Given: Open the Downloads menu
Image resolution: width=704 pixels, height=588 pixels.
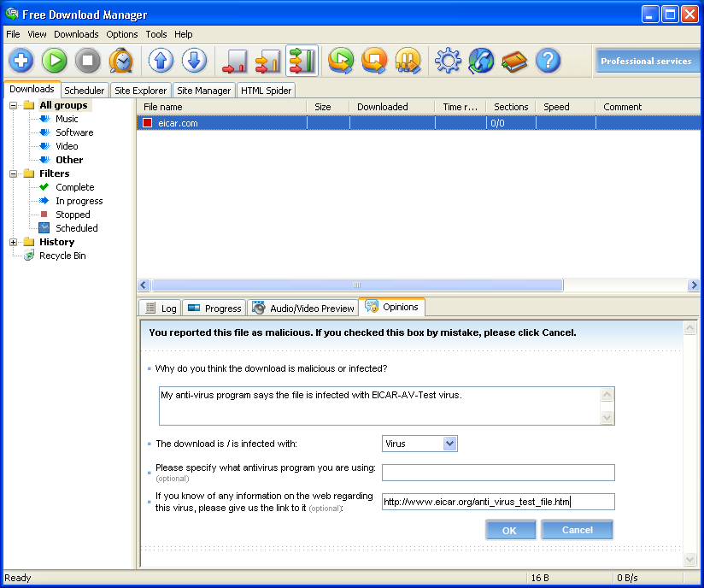Looking at the screenshot, I should [x=76, y=34].
